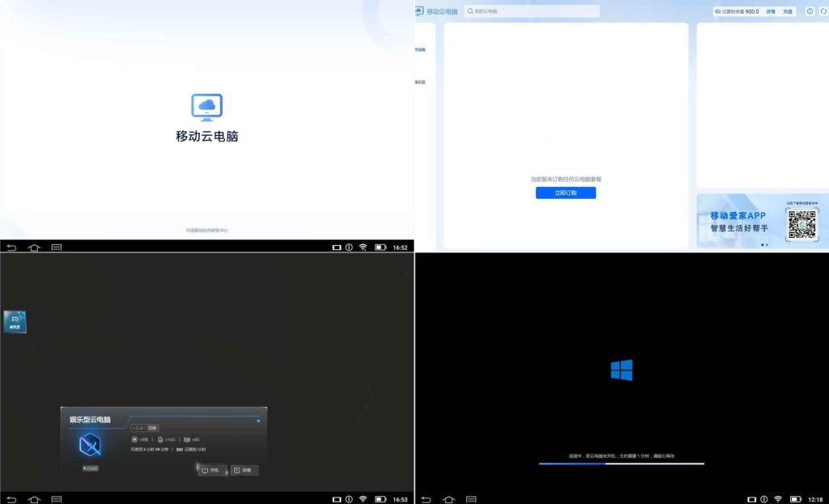Click the QR code on 移动爱家APP banner
Image resolution: width=829 pixels, height=504 pixels.
click(x=802, y=225)
